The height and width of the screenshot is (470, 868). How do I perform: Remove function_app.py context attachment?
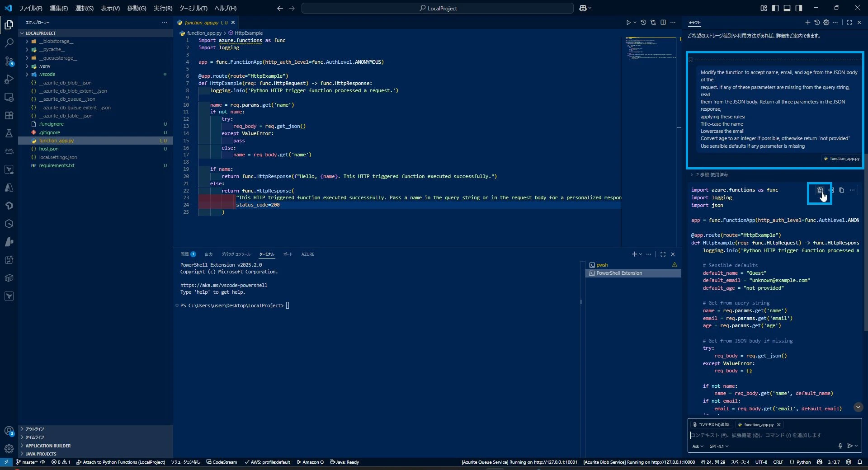[x=779, y=424]
